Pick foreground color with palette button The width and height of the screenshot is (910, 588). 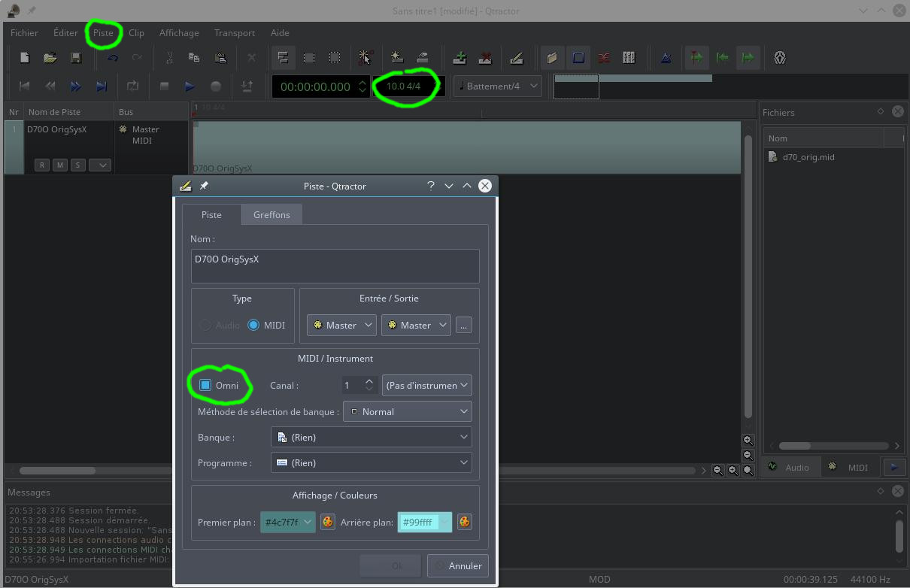328,522
